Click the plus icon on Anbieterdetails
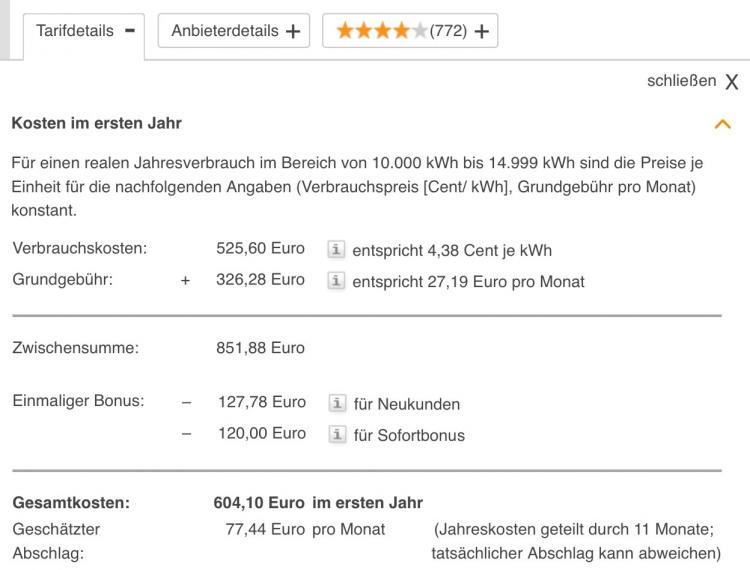The height and width of the screenshot is (570, 750). (x=293, y=32)
